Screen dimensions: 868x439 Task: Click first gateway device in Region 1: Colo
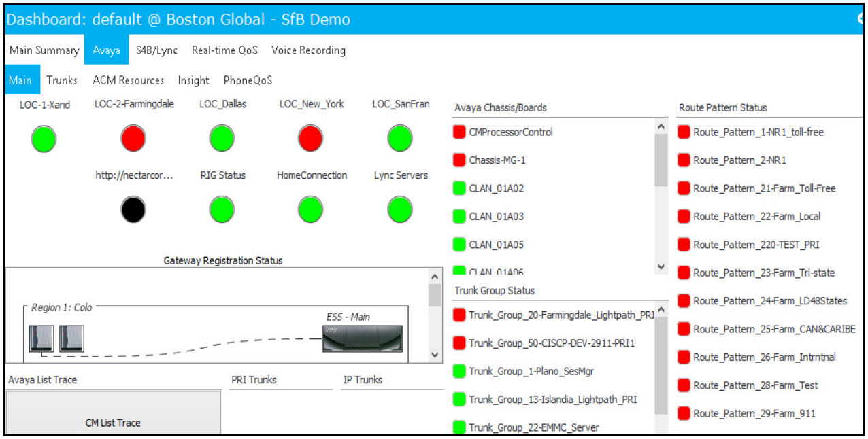41,338
